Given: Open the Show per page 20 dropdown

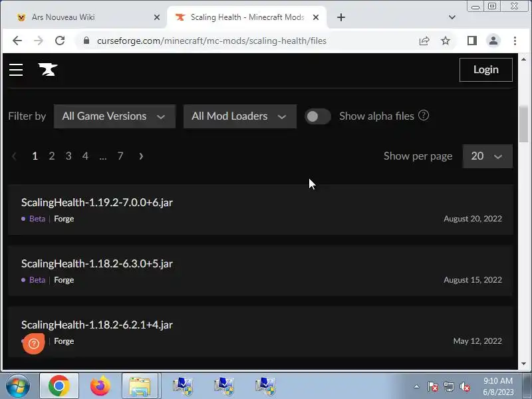Looking at the screenshot, I should [487, 156].
